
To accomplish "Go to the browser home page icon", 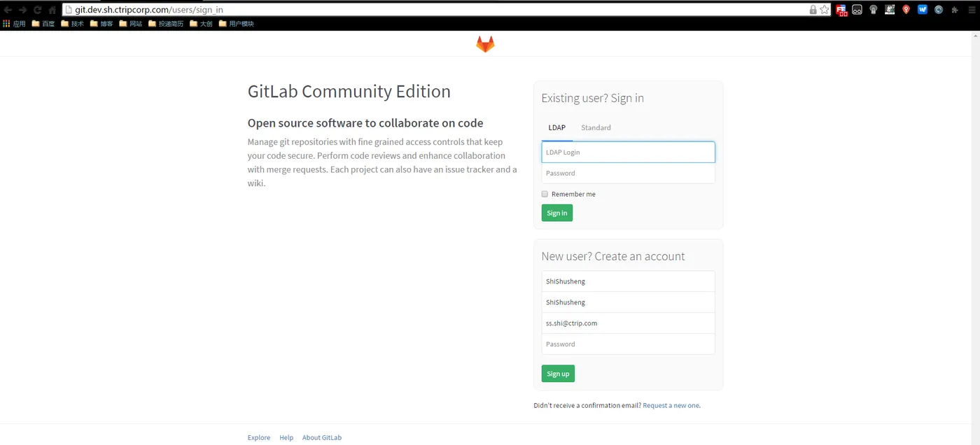I will pyautogui.click(x=52, y=10).
